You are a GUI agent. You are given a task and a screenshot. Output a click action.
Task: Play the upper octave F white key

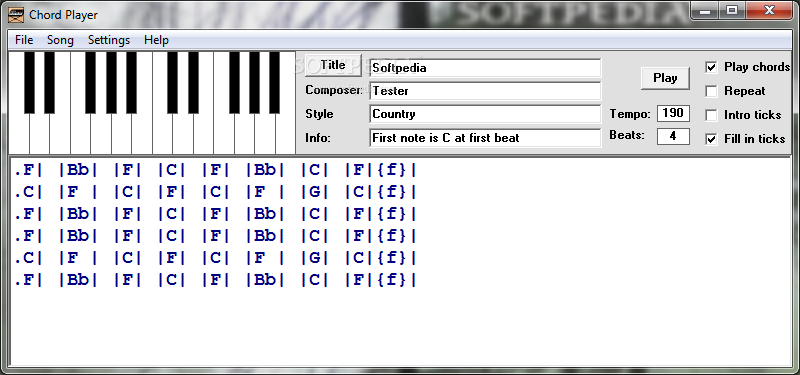(x=224, y=134)
